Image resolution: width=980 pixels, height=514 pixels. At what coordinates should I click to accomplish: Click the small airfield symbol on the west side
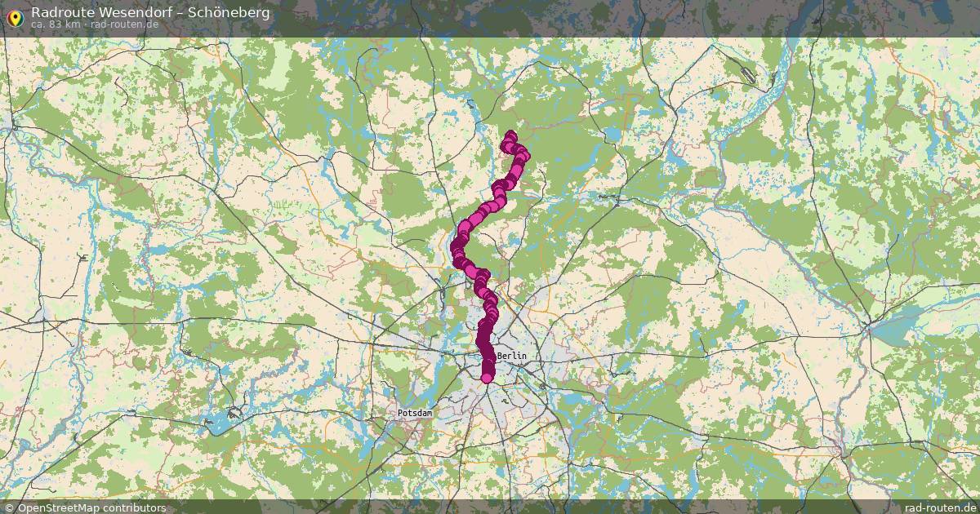tap(83, 256)
